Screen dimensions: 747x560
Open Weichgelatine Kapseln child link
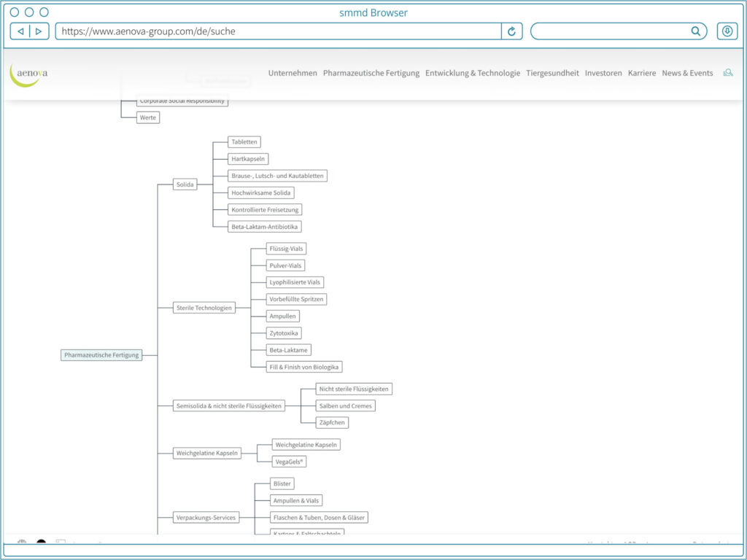point(306,445)
